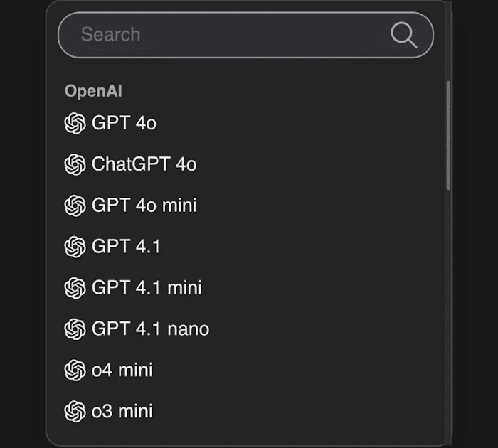Switch to the GPT 4.1 label
The width and height of the screenshot is (498, 448).
(127, 247)
